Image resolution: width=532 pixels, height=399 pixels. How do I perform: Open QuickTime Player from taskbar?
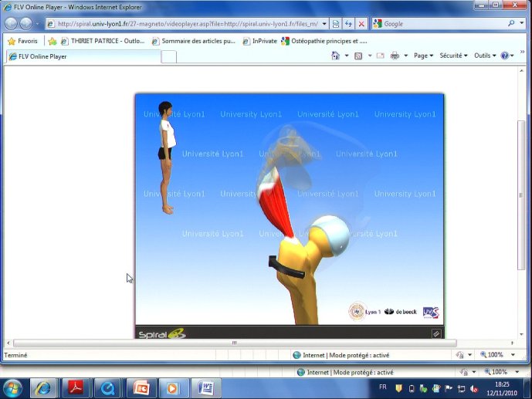coord(107,388)
